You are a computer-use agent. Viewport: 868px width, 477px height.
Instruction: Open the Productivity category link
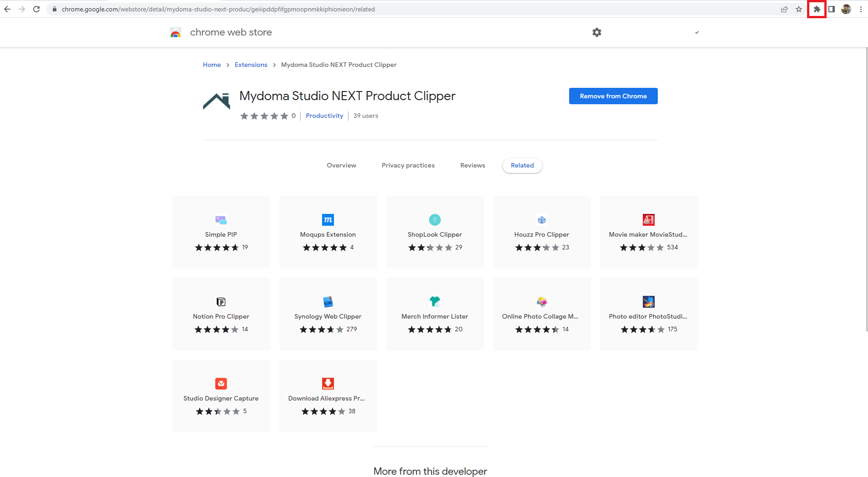pyautogui.click(x=324, y=116)
